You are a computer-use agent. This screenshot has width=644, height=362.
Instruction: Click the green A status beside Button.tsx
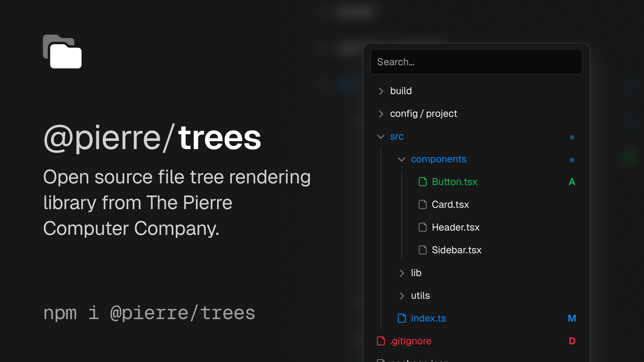pyautogui.click(x=572, y=182)
